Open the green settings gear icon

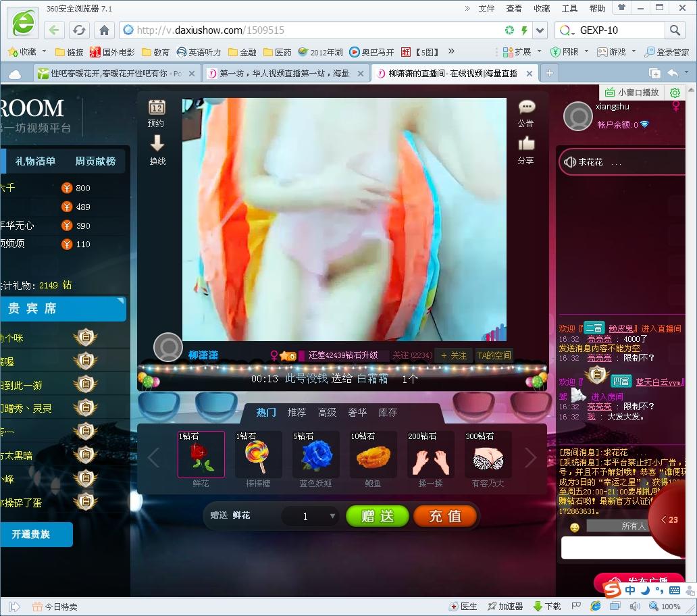tap(675, 93)
